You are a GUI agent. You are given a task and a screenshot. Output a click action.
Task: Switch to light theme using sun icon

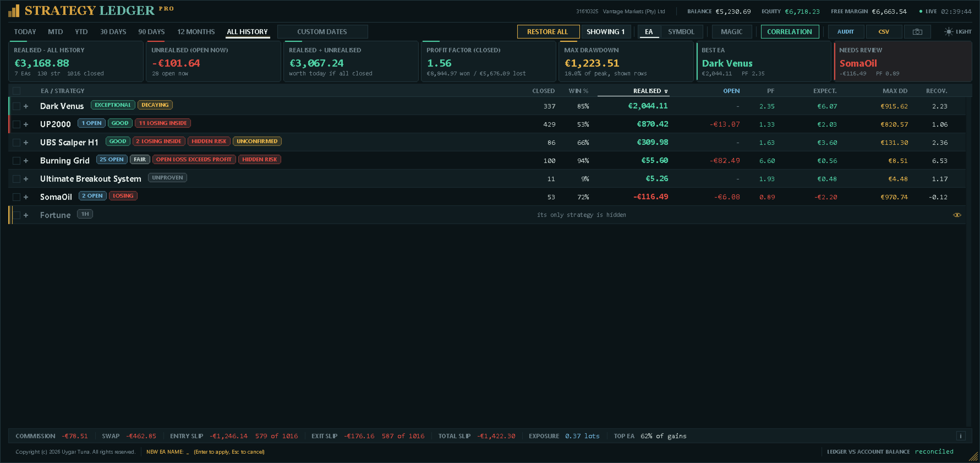coord(949,32)
